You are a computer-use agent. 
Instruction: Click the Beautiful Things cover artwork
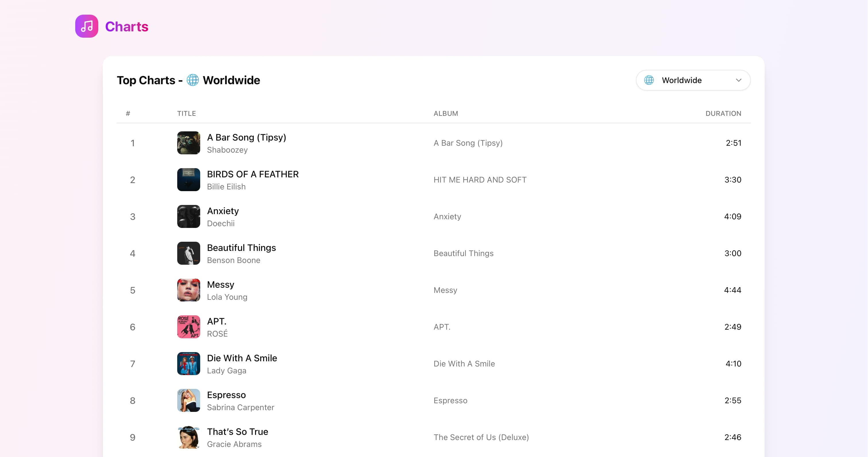[x=188, y=253]
